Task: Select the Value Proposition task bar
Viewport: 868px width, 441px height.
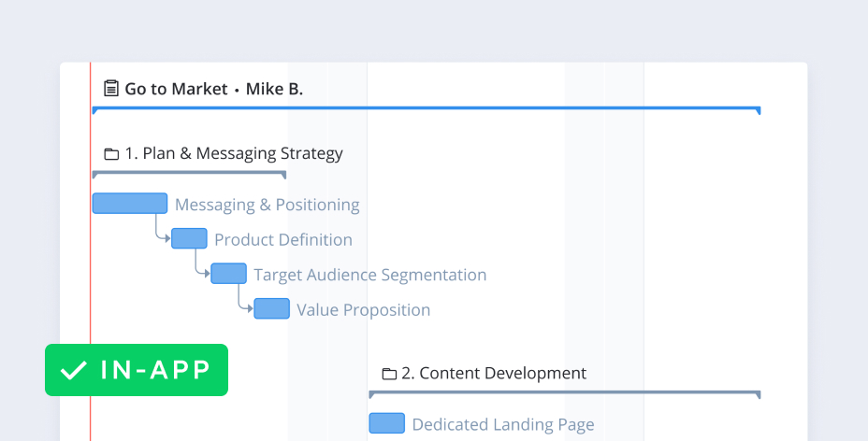Action: 271,309
